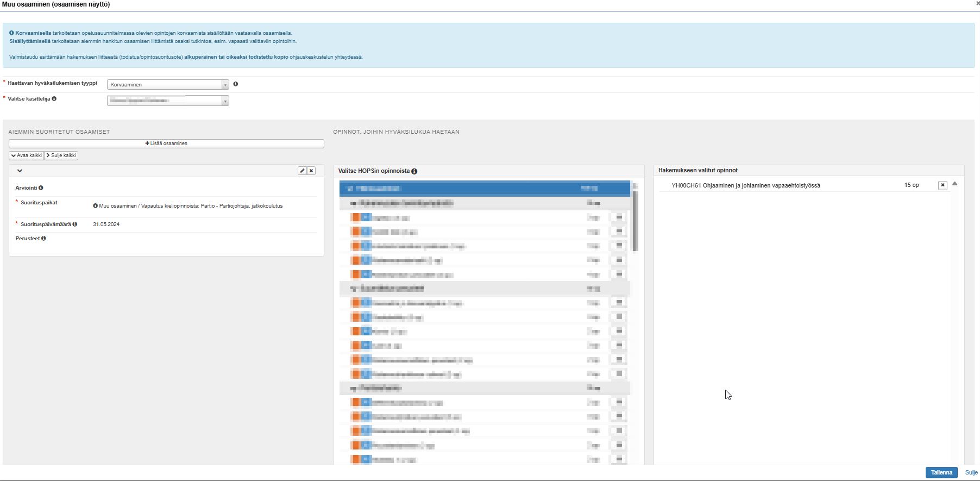Click info icon beside Valitse HOPSin opinnoista

(x=414, y=171)
